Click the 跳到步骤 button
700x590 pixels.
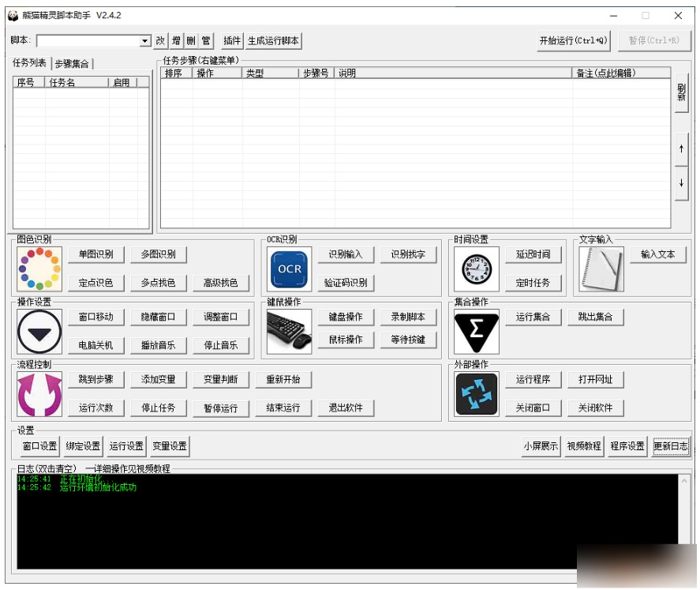click(x=96, y=380)
